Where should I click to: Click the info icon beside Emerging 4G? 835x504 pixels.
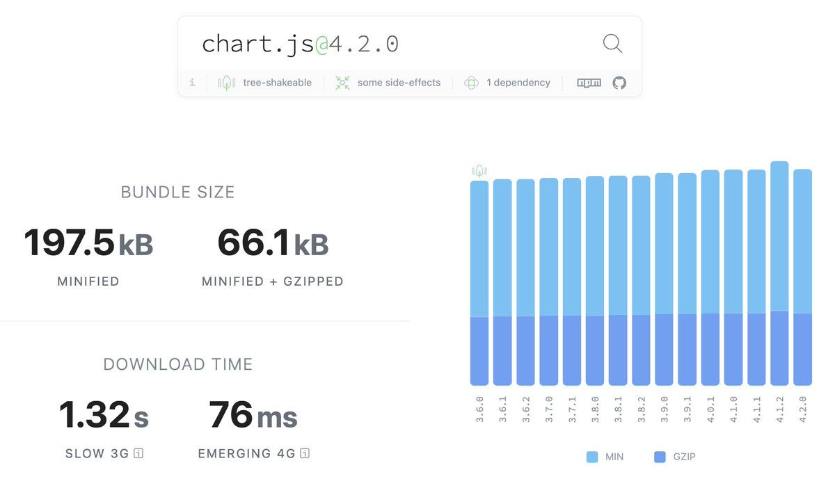[305, 454]
